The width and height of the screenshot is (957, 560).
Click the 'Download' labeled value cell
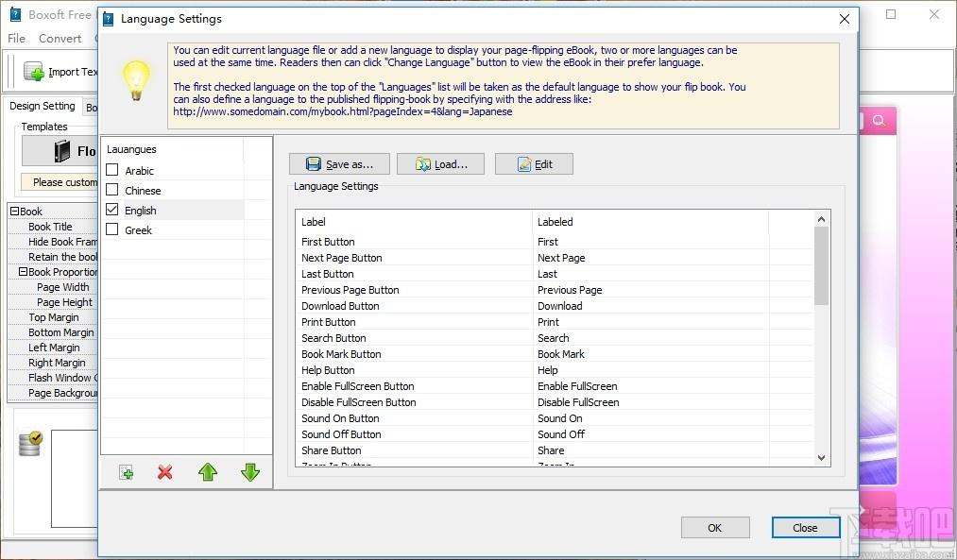pos(651,306)
